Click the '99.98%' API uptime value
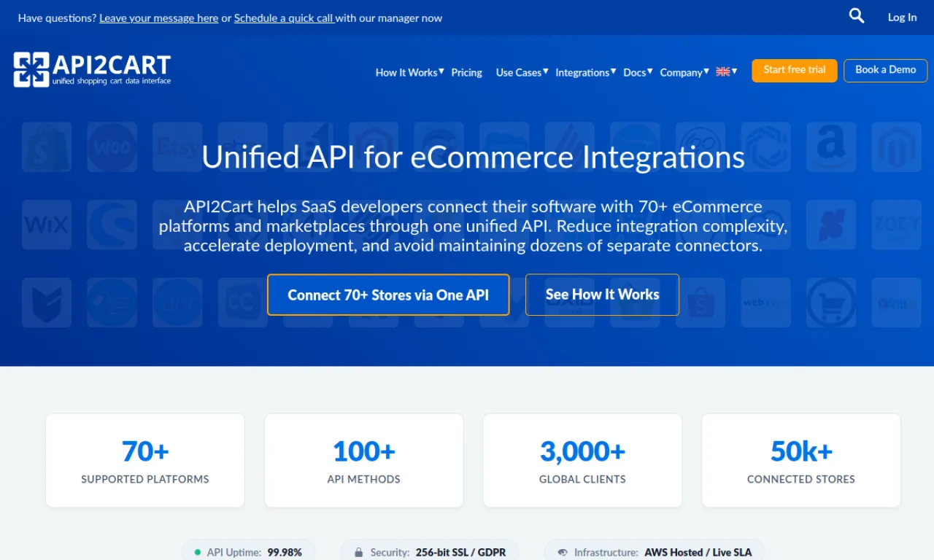The height and width of the screenshot is (560, 934). [x=285, y=553]
